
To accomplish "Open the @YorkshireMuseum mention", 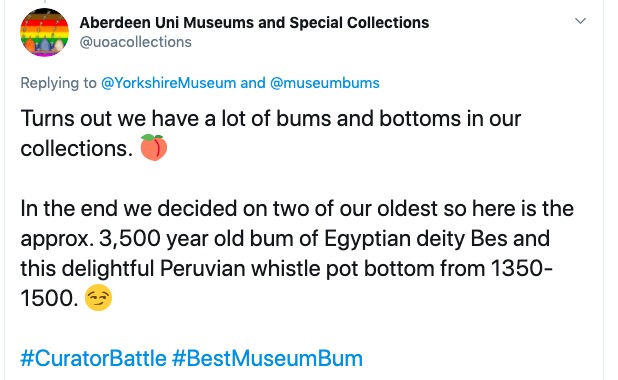I will [x=168, y=83].
